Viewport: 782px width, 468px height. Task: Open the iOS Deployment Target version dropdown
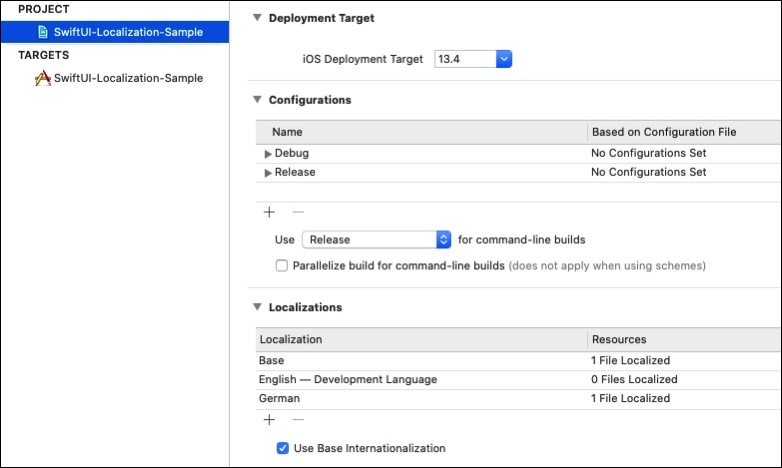(x=504, y=59)
